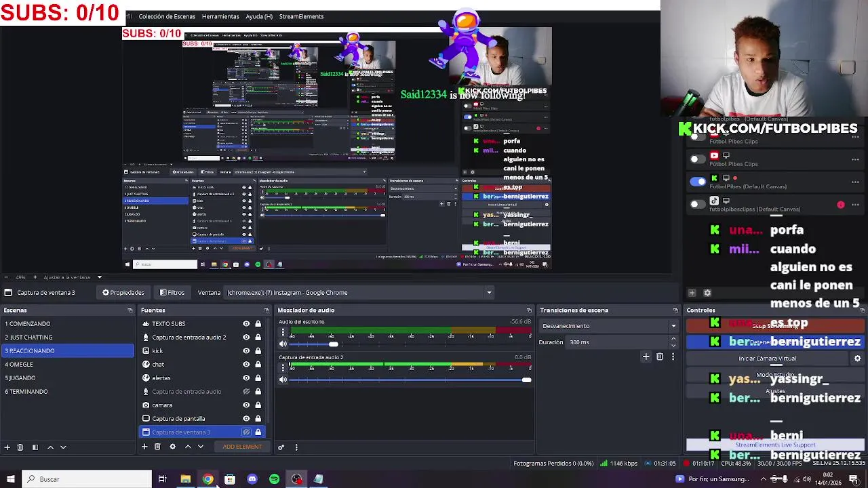Add a scene transition with plus icon
The width and height of the screenshot is (868, 488).
646,357
